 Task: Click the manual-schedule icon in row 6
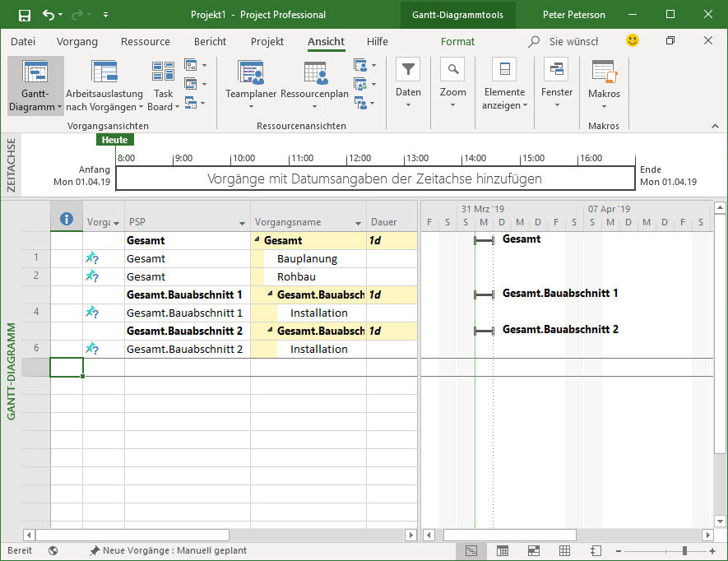point(92,348)
